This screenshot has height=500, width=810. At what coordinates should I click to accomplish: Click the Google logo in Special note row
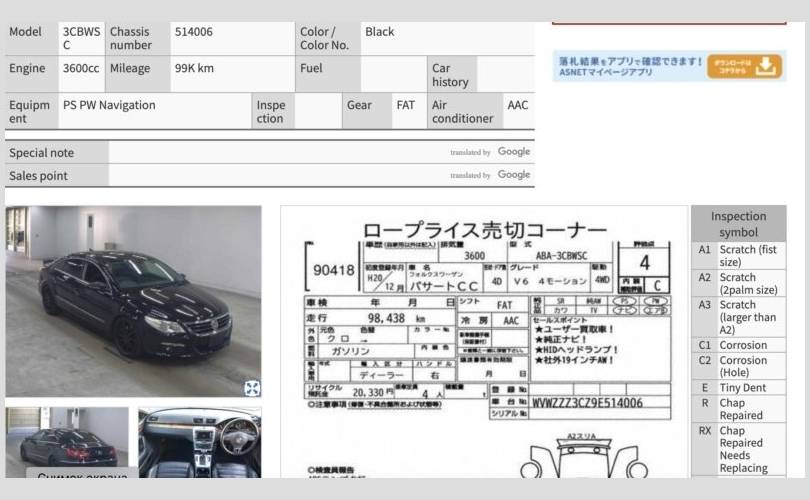[x=513, y=152]
